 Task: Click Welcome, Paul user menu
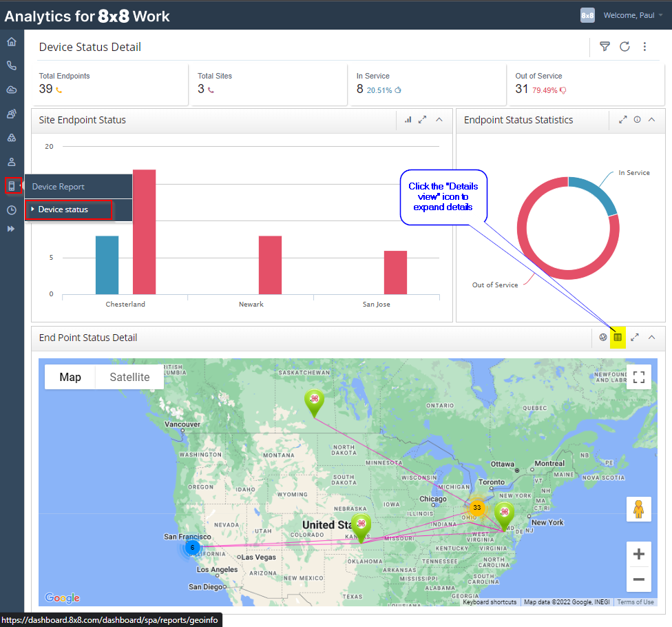628,15
